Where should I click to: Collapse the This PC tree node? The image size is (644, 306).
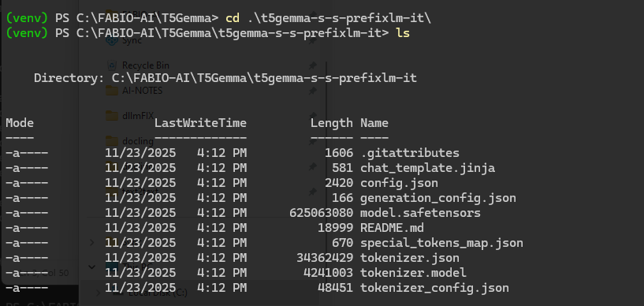click(x=92, y=267)
